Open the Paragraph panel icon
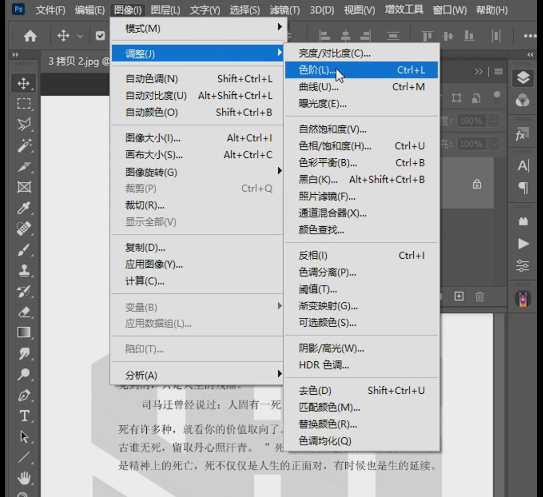Image resolution: width=543 pixels, height=497 pixels. click(x=523, y=188)
